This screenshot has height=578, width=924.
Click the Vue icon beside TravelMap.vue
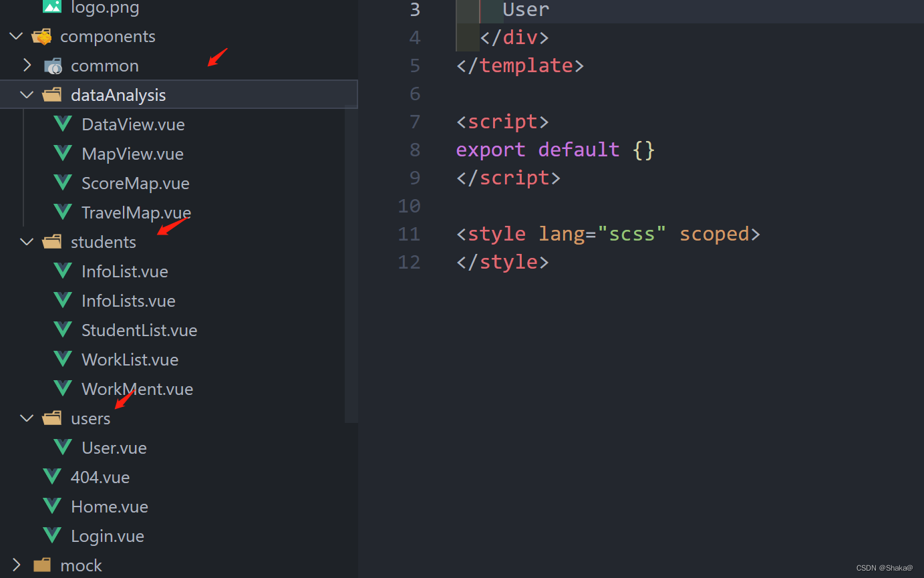(63, 212)
